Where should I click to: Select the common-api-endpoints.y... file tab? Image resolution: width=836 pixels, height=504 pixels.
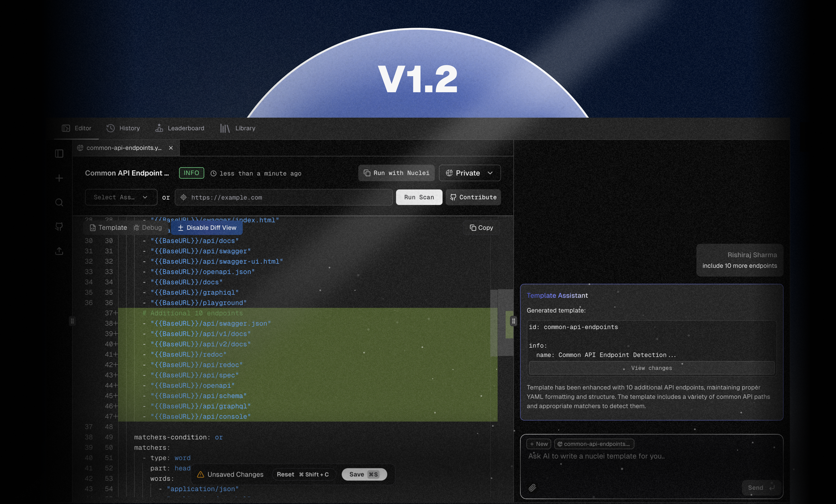coord(126,148)
